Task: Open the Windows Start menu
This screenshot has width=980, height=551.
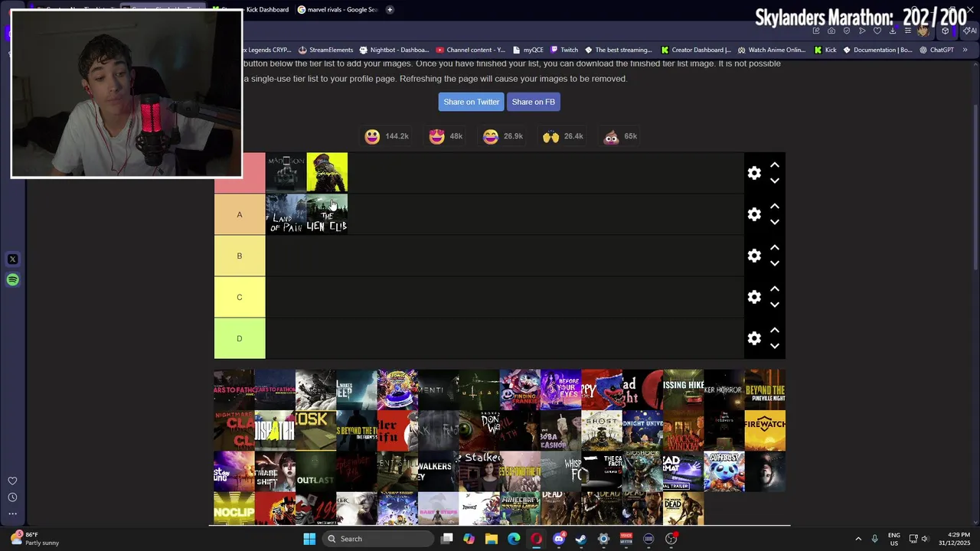Action: click(309, 539)
